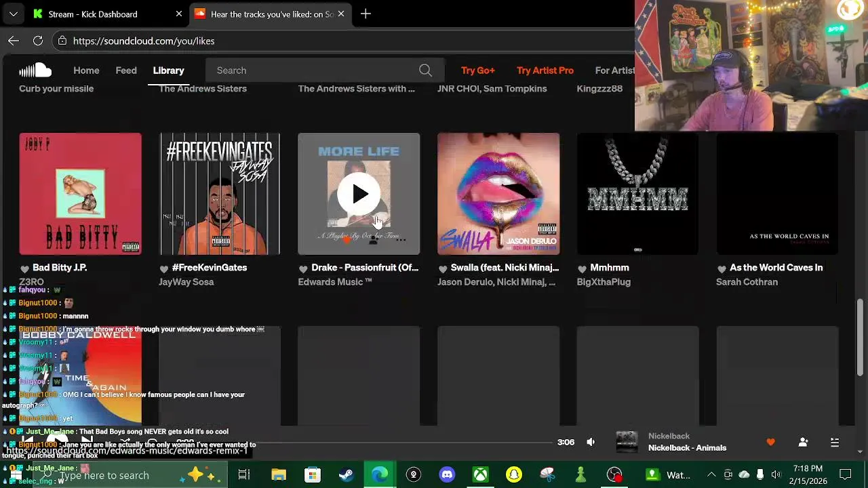The height and width of the screenshot is (488, 868).
Task: Toggle the heart beside Swalla title
Action: (x=443, y=268)
